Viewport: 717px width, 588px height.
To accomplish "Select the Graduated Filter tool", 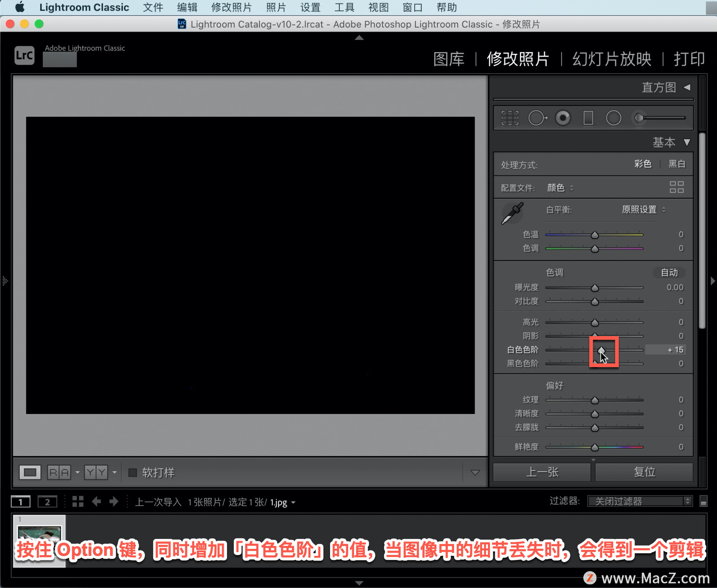I will (588, 118).
